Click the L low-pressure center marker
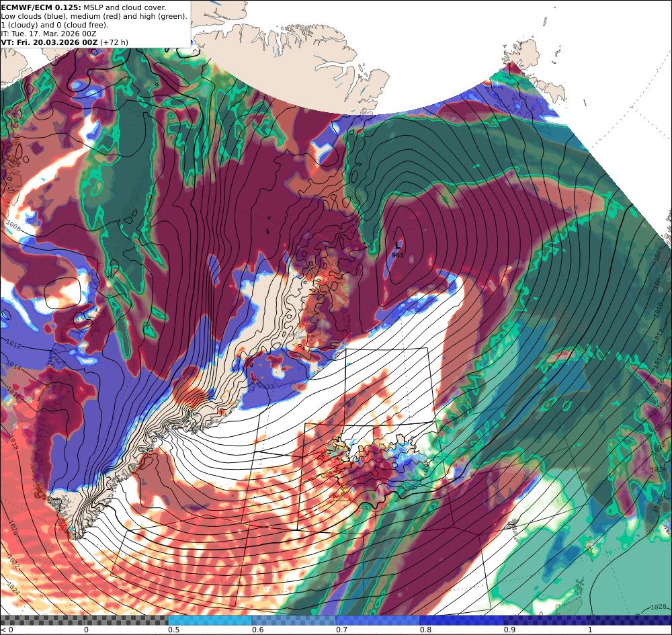 (x=398, y=245)
